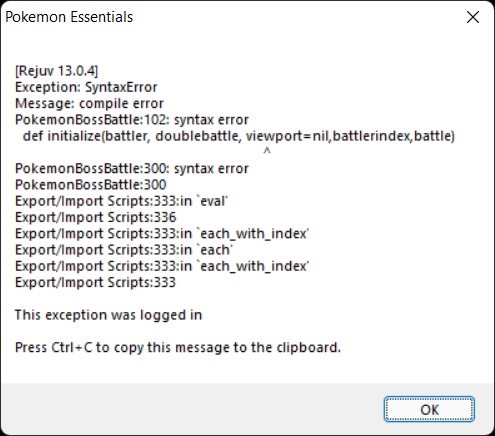Close the Pokemon Essentials error dialog
Screen dimensions: 495x436
[473, 17]
